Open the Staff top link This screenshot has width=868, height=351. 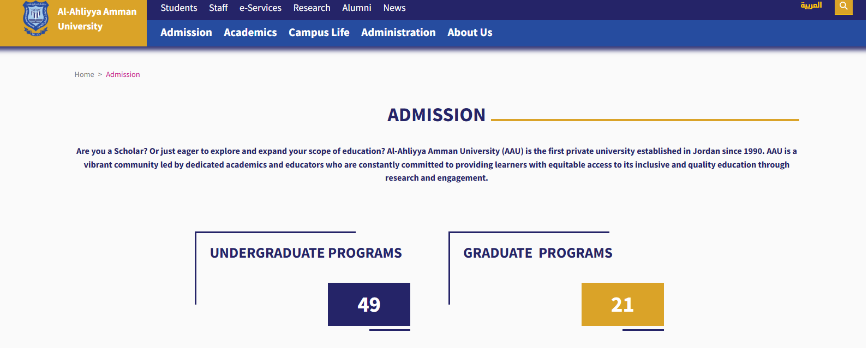click(x=218, y=8)
